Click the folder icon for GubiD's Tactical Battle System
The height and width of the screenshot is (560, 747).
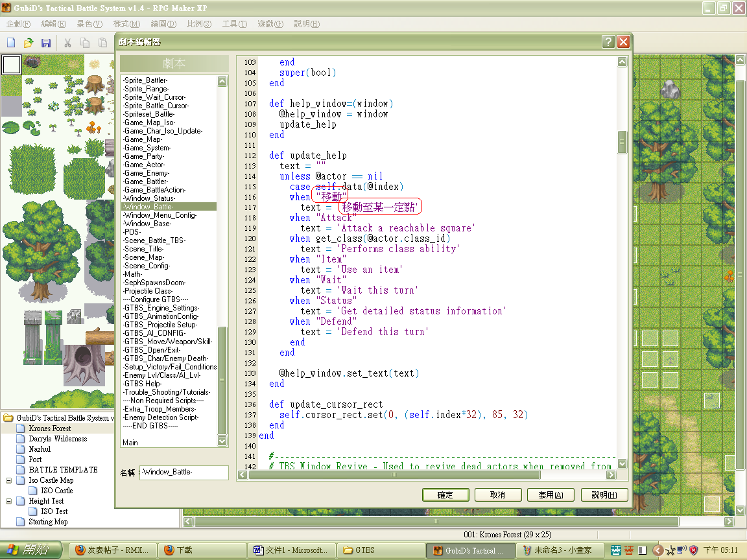pyautogui.click(x=8, y=417)
